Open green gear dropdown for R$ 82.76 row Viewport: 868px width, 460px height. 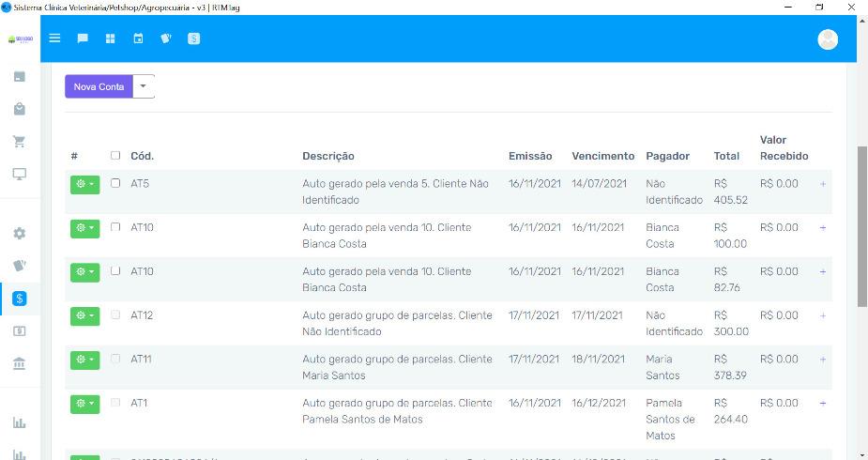pos(84,272)
